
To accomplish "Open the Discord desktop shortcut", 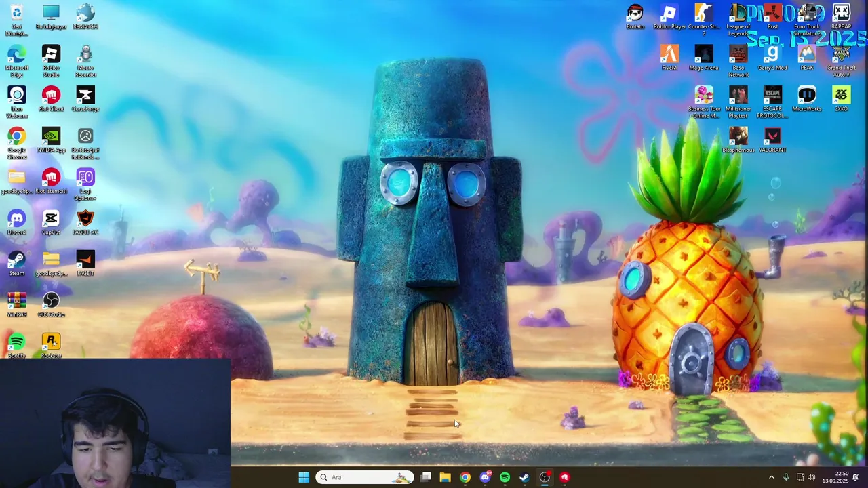I will click(17, 223).
